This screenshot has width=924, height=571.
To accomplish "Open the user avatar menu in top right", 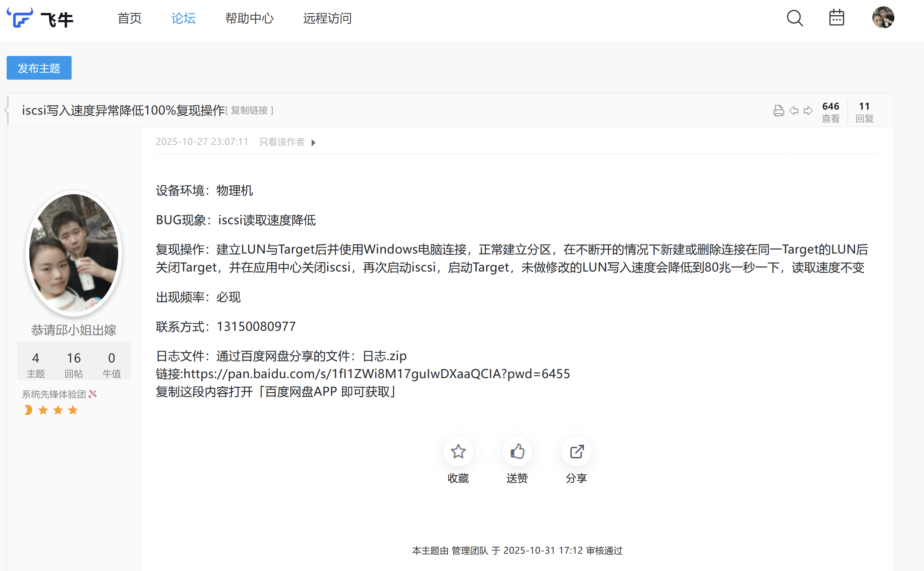I will 883,18.
